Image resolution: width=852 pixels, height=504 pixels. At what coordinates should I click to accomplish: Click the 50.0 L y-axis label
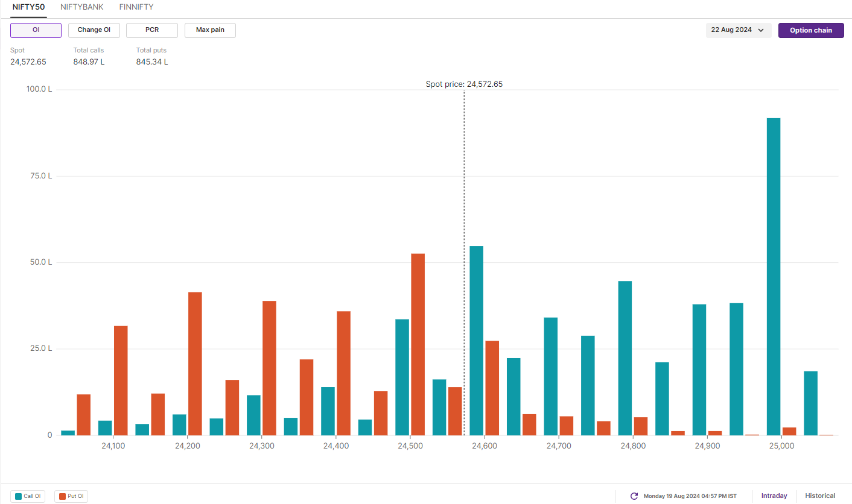click(x=41, y=262)
